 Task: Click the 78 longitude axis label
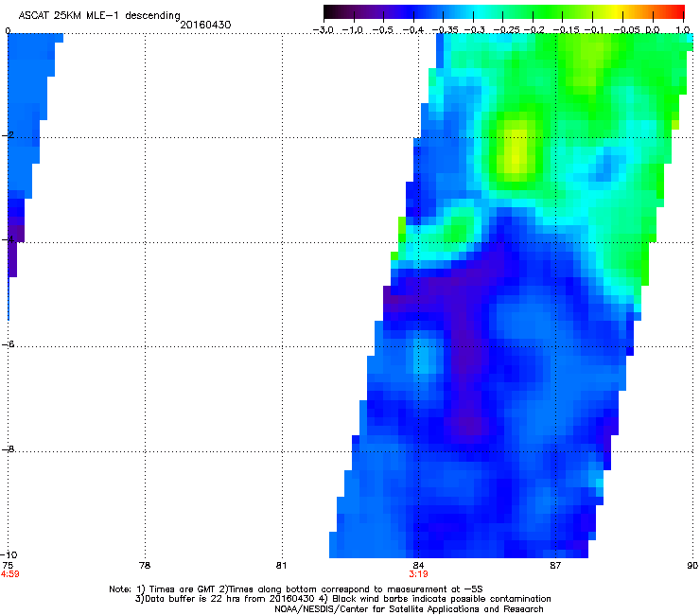coord(145,566)
